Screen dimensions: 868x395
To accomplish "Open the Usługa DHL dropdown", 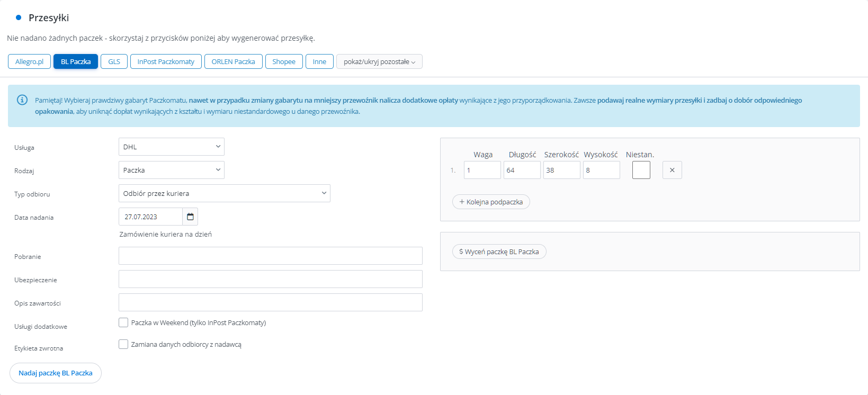I will tap(172, 147).
